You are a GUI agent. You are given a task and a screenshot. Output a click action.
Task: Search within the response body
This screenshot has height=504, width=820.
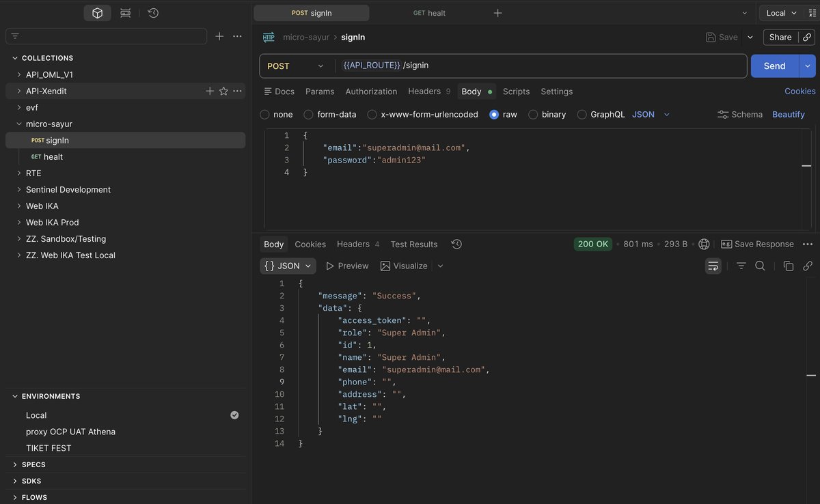click(760, 266)
